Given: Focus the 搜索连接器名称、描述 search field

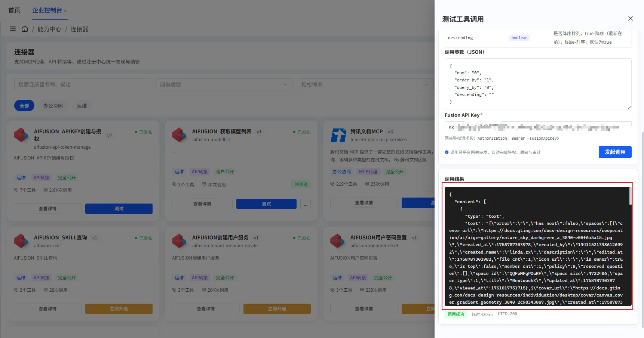Looking at the screenshot, I should pyautogui.click(x=83, y=84).
